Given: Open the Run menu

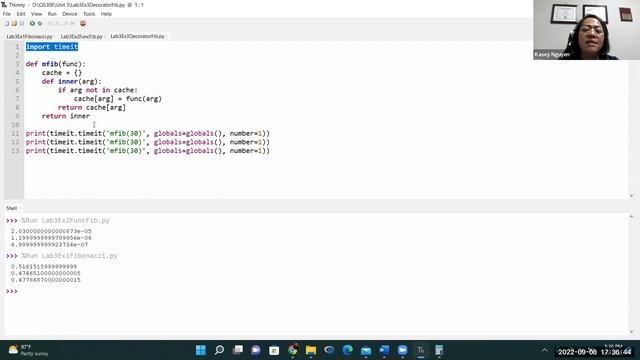Looking at the screenshot, I should click(x=52, y=14).
